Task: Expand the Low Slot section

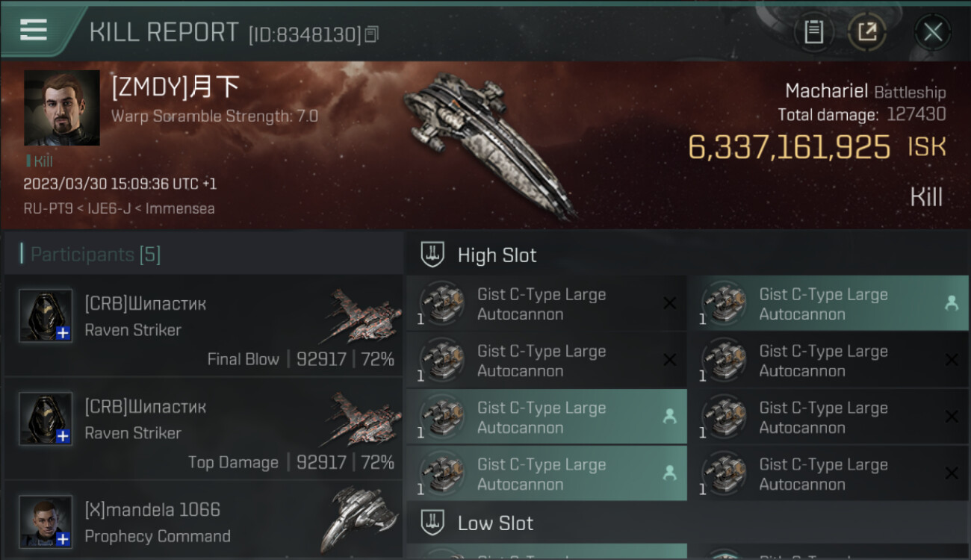Action: point(495,523)
